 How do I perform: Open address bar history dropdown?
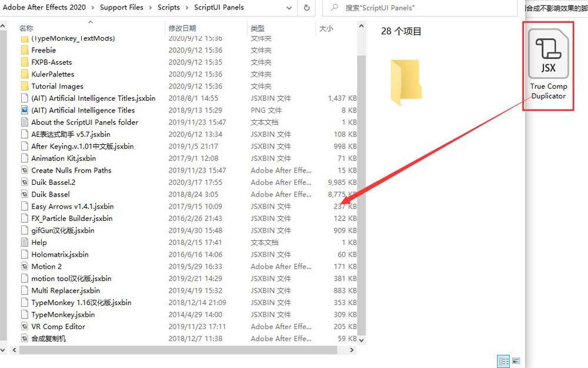289,8
